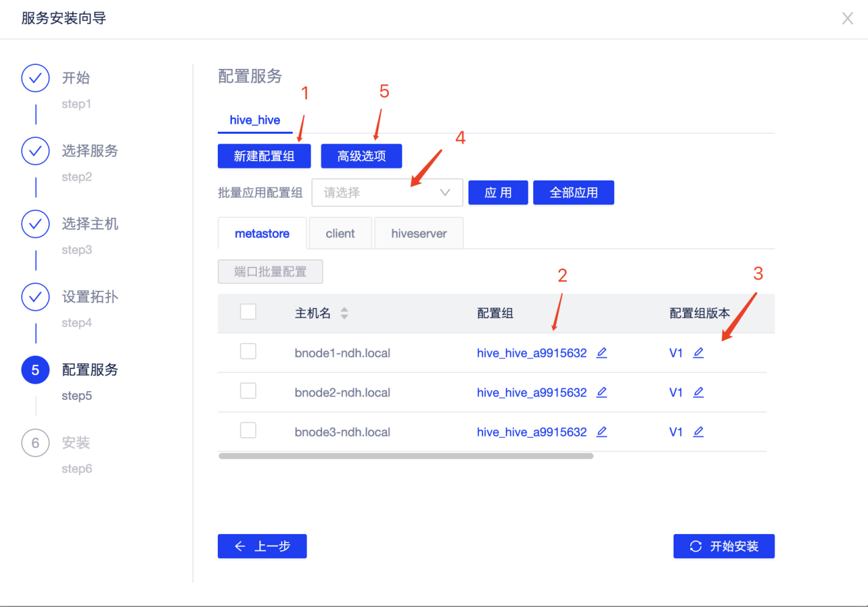Go back with 上一步 button
The height and width of the screenshot is (607, 868).
[262, 546]
